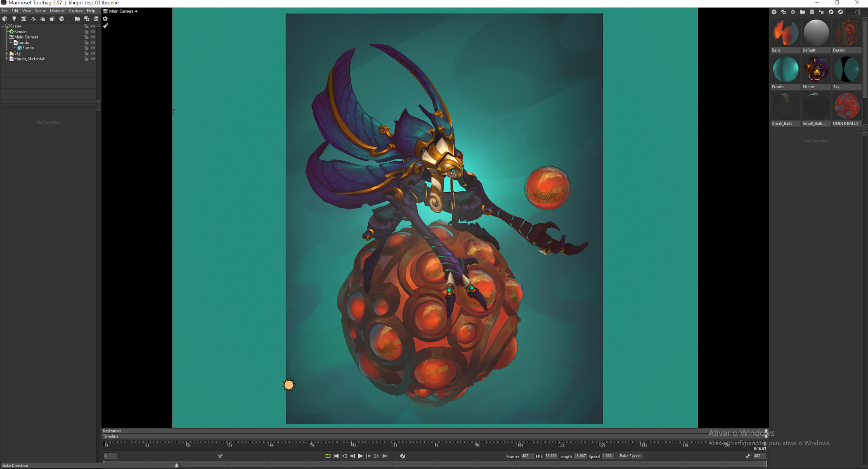The image size is (868, 469).
Task: Toggle visibility of Khperi_Sketchfab
Action: pos(93,59)
